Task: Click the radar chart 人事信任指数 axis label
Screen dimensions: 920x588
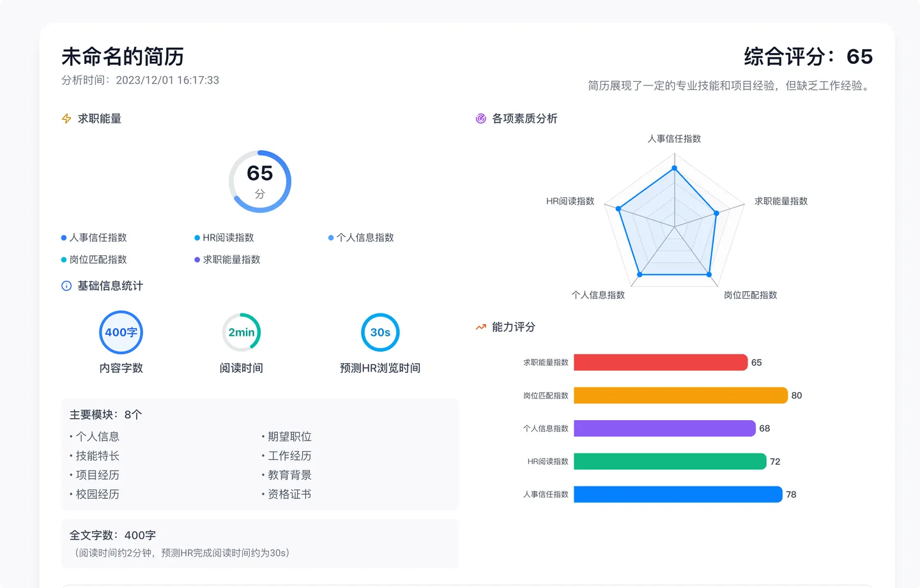Action: [674, 139]
